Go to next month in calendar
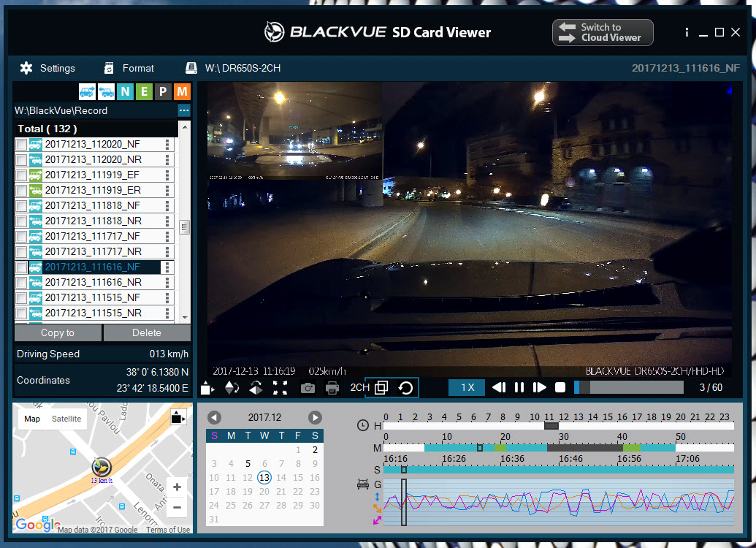This screenshot has height=548, width=756. (x=315, y=417)
